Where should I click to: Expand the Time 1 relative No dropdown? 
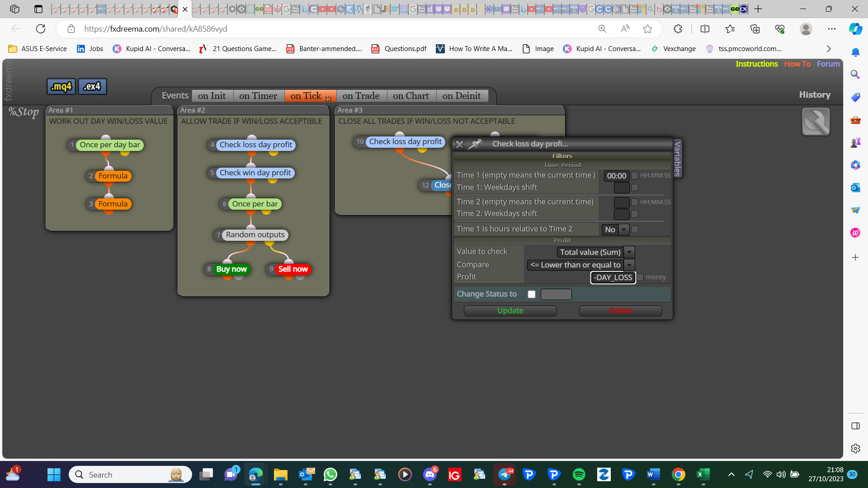pos(624,230)
